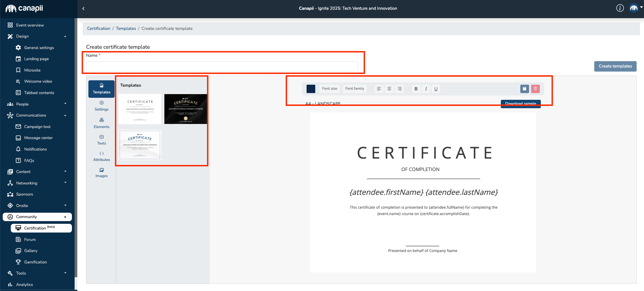Click the align right icon
644x291 pixels.
coord(399,89)
